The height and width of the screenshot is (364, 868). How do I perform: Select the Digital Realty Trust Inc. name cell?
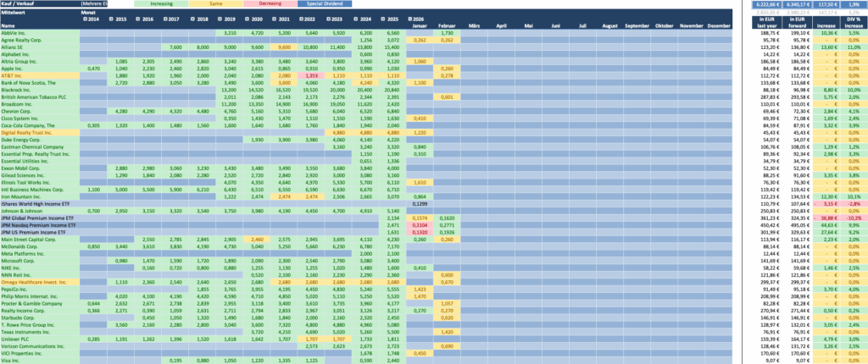[31, 132]
